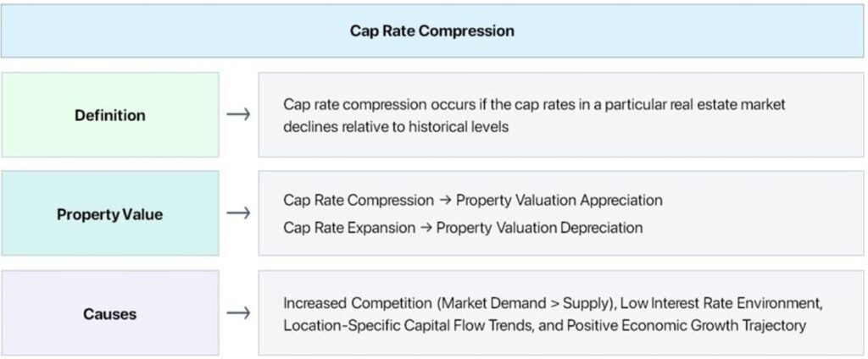This screenshot has height=359, width=868.
Task: Select the teal Property Value box
Action: [x=110, y=213]
